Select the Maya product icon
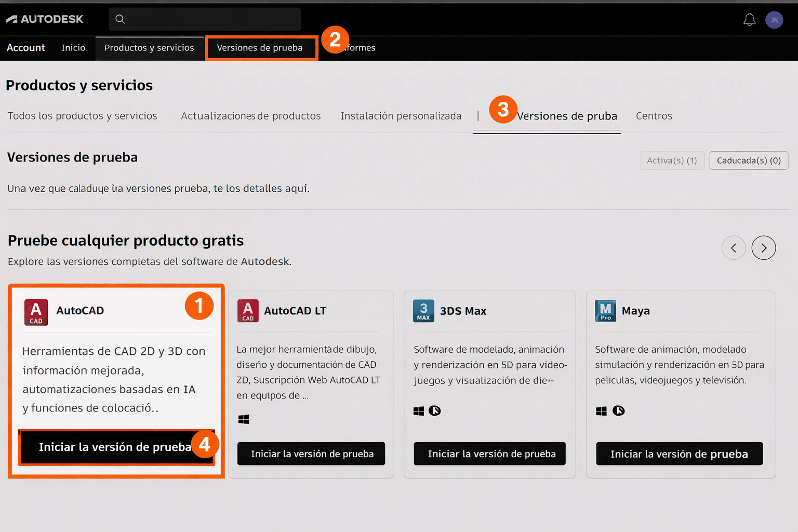This screenshot has height=532, width=798. coord(605,311)
